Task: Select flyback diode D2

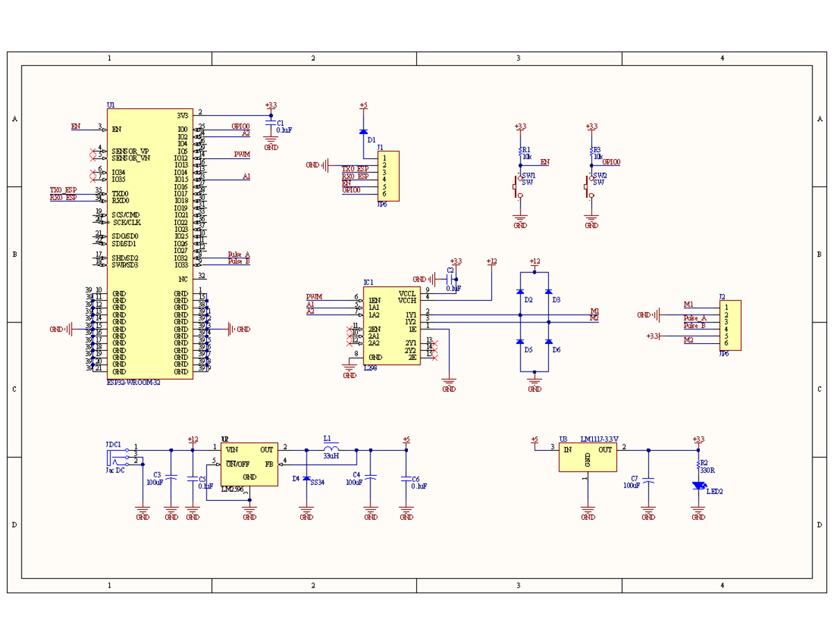Action: [x=520, y=292]
